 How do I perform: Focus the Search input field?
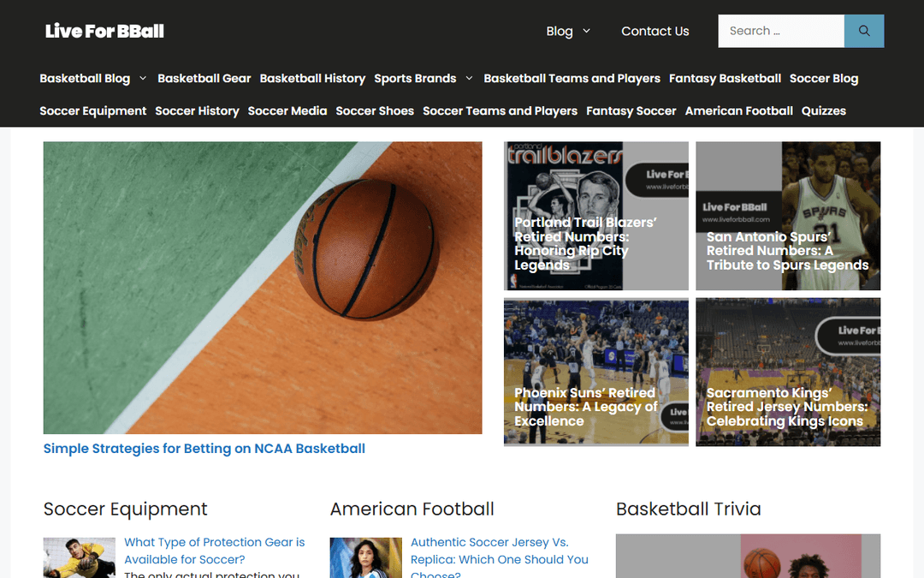coord(781,31)
